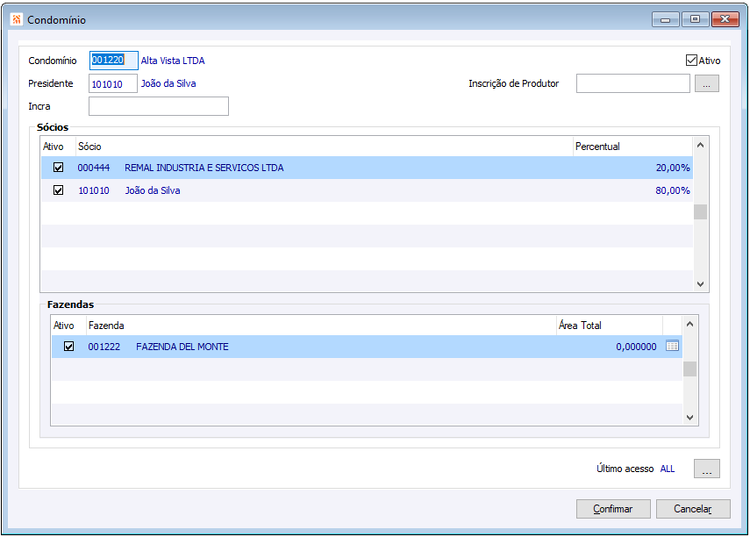The width and height of the screenshot is (750, 537).
Task: Click the 20,00% percentual value
Action: pos(673,168)
